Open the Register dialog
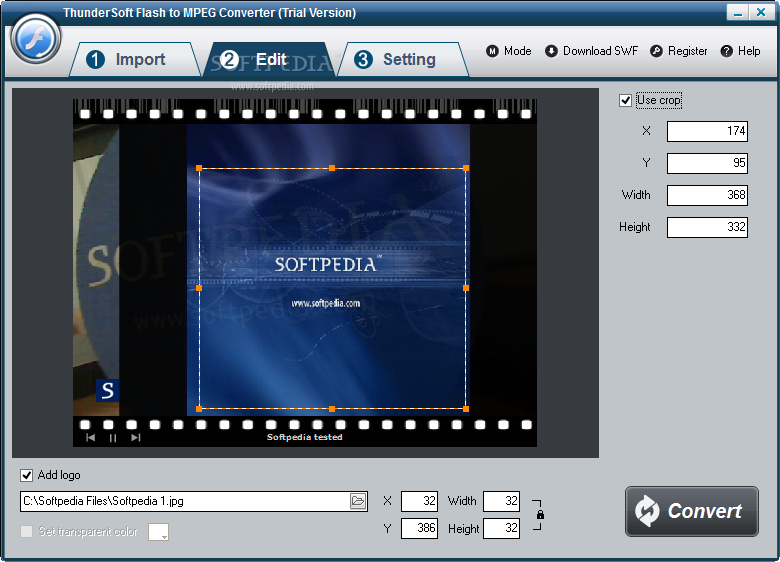 679,51
